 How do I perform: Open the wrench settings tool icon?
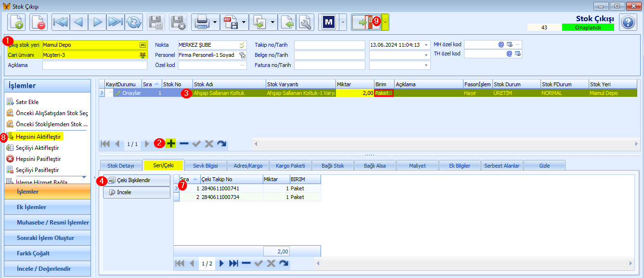coord(305,22)
